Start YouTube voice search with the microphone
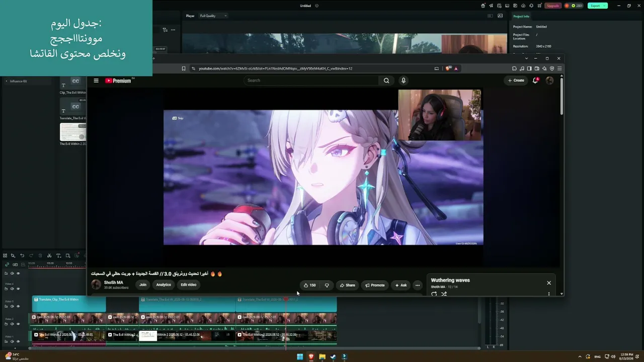Viewport: 644px width, 362px height. pyautogui.click(x=403, y=80)
